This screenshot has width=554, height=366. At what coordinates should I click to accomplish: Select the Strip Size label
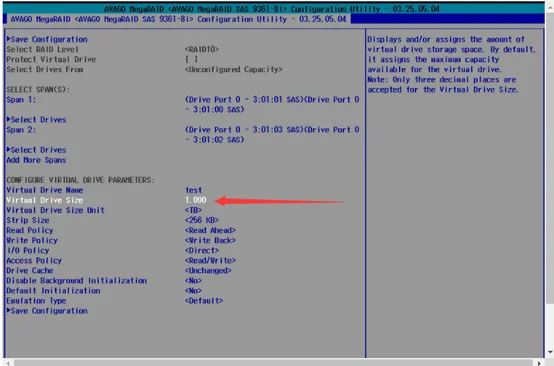28,220
